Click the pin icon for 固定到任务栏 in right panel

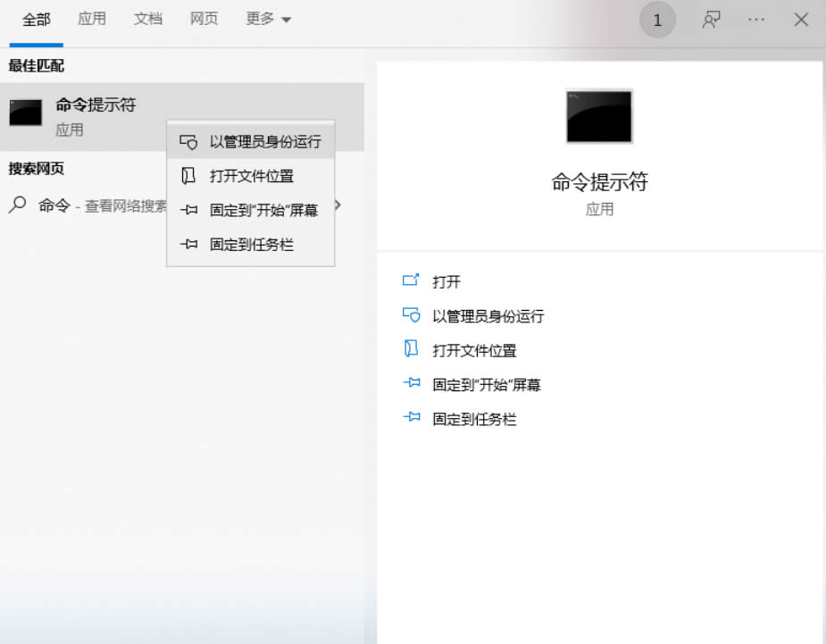[x=411, y=418]
